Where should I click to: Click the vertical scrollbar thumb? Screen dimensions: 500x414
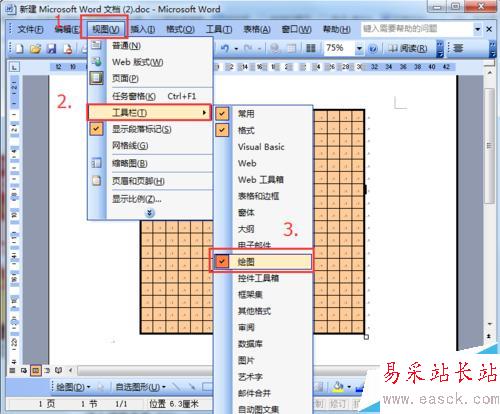[x=489, y=146]
